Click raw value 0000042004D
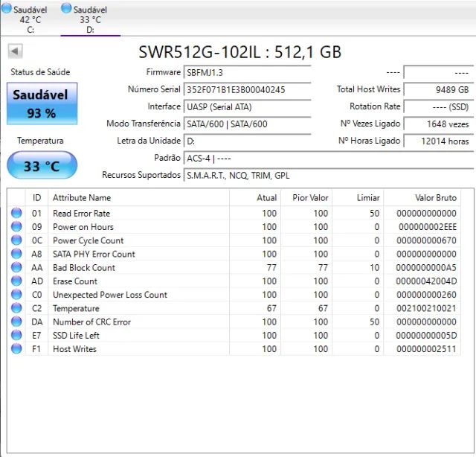The image size is (476, 457). pyautogui.click(x=426, y=281)
